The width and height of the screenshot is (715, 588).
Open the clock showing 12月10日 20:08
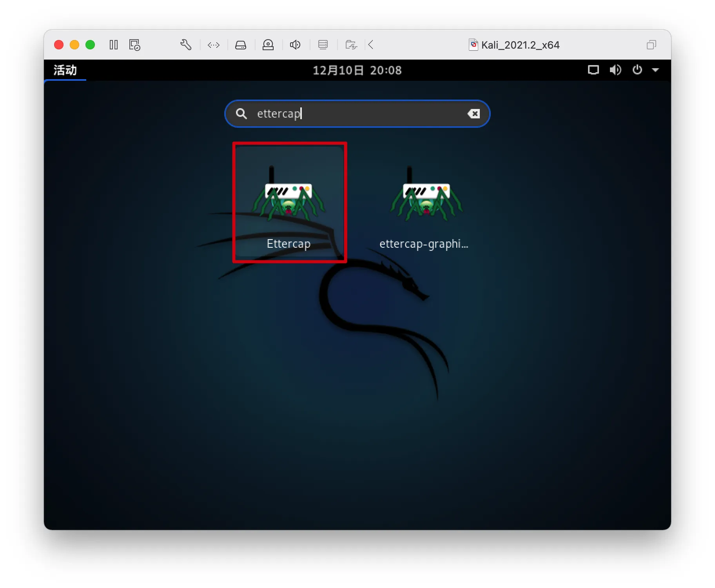357,70
